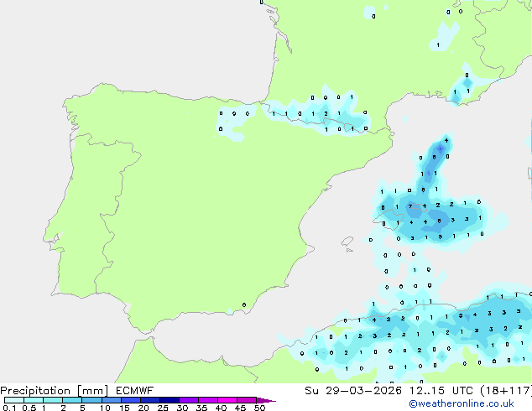Image resolution: width=532 pixels, height=411 pixels.
Task: Select the 5–10 mm legend swatch
Action: coord(91,400)
